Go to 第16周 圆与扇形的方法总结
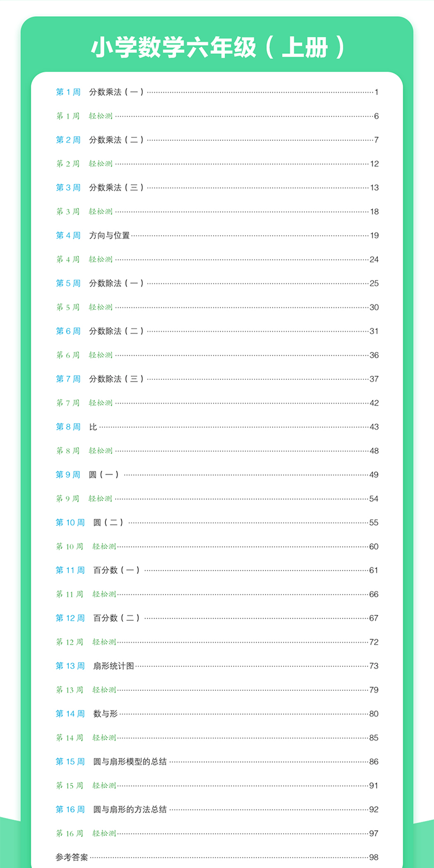Image resolution: width=434 pixels, height=868 pixels. [x=217, y=809]
